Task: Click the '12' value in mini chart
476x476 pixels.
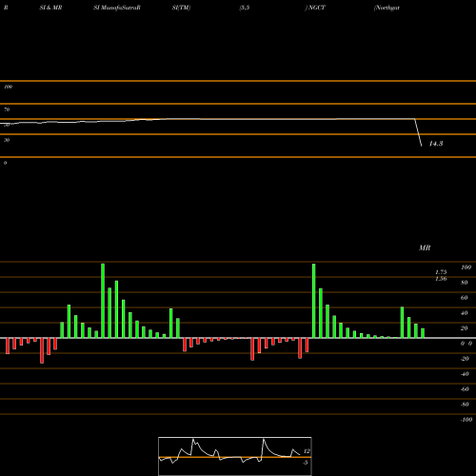Action: point(307,451)
